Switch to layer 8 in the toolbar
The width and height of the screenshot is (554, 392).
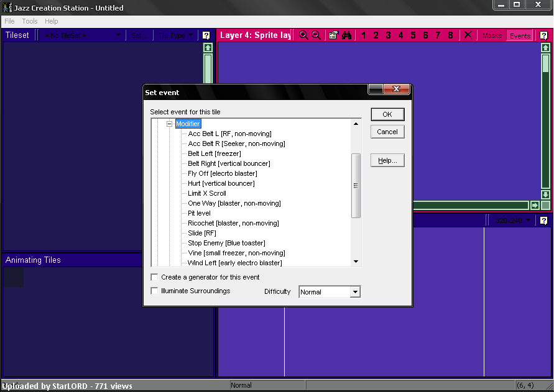[x=451, y=35]
